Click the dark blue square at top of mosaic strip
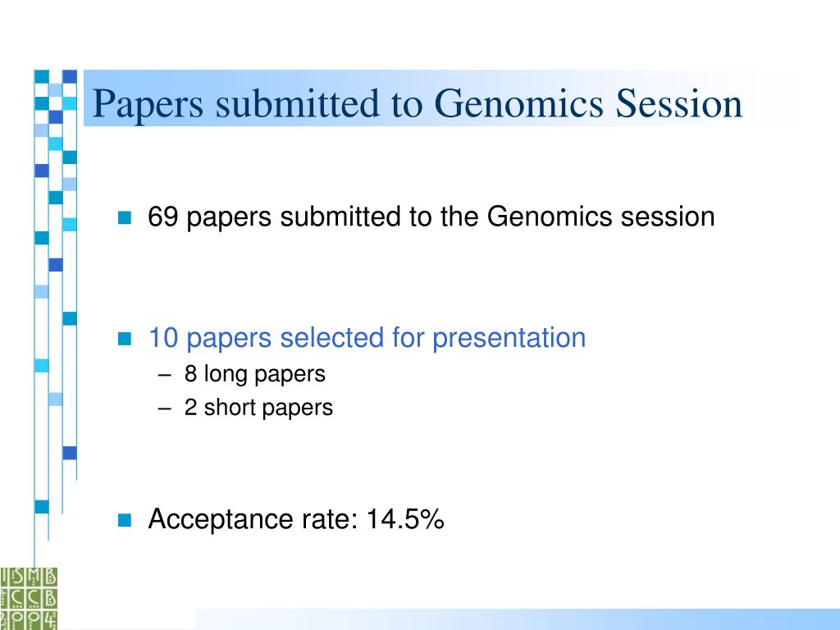 tap(70, 76)
